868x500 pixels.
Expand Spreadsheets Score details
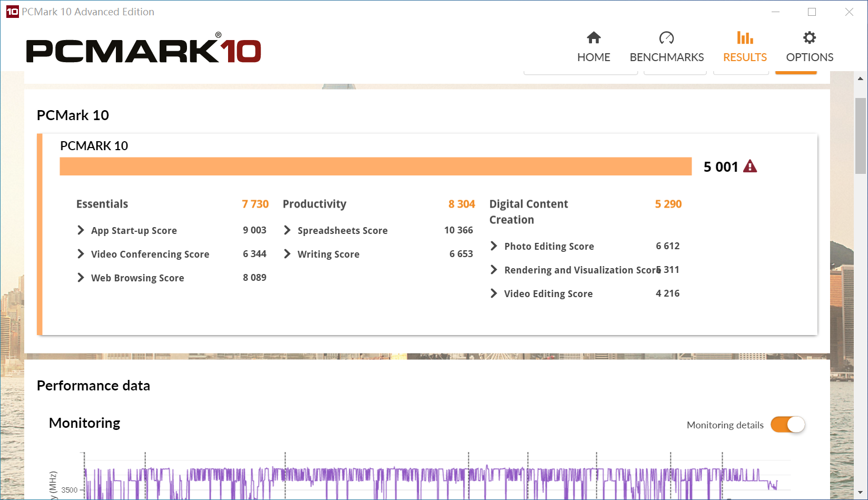point(287,230)
